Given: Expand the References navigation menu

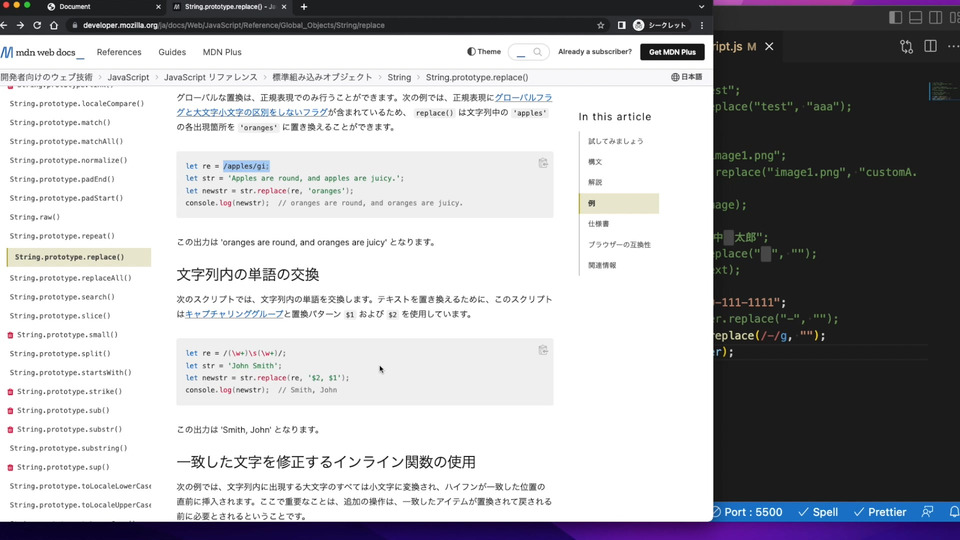Looking at the screenshot, I should click(x=119, y=52).
